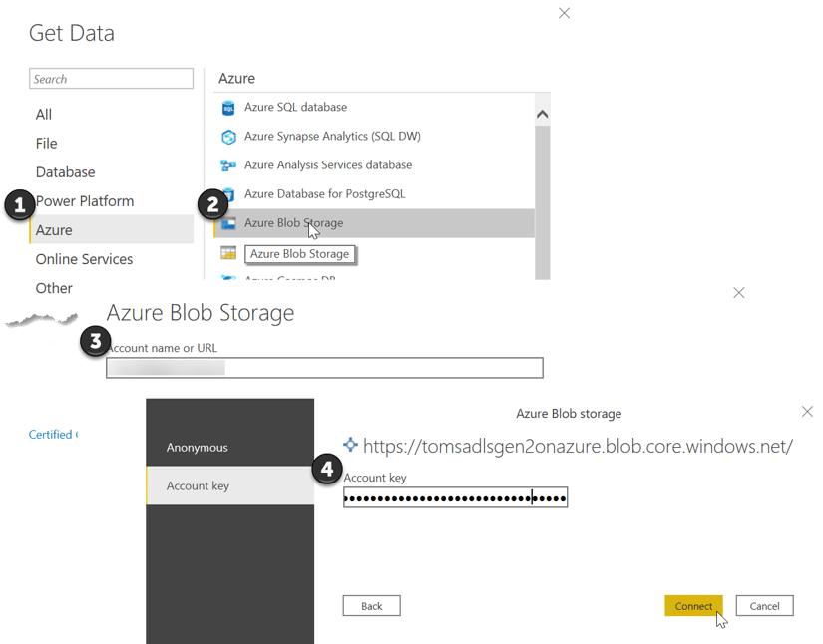Click the Azure connector list scrollbar track

(x=543, y=202)
